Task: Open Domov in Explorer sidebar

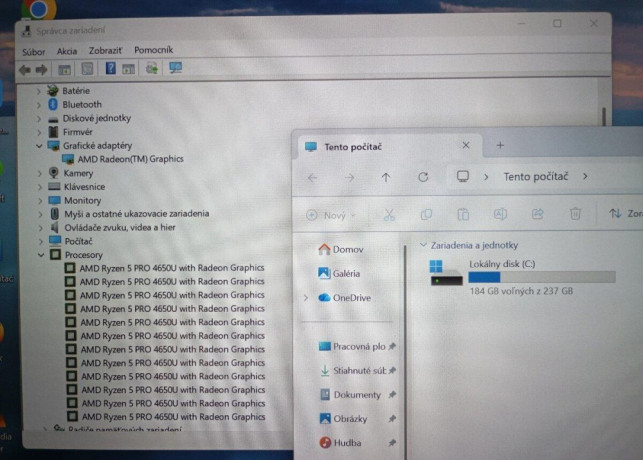Action: [341, 249]
